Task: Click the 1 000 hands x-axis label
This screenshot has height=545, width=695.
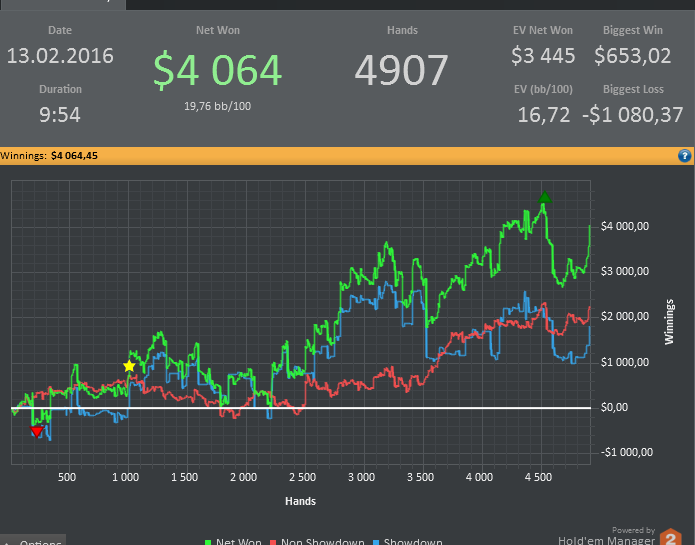Action: [125, 477]
